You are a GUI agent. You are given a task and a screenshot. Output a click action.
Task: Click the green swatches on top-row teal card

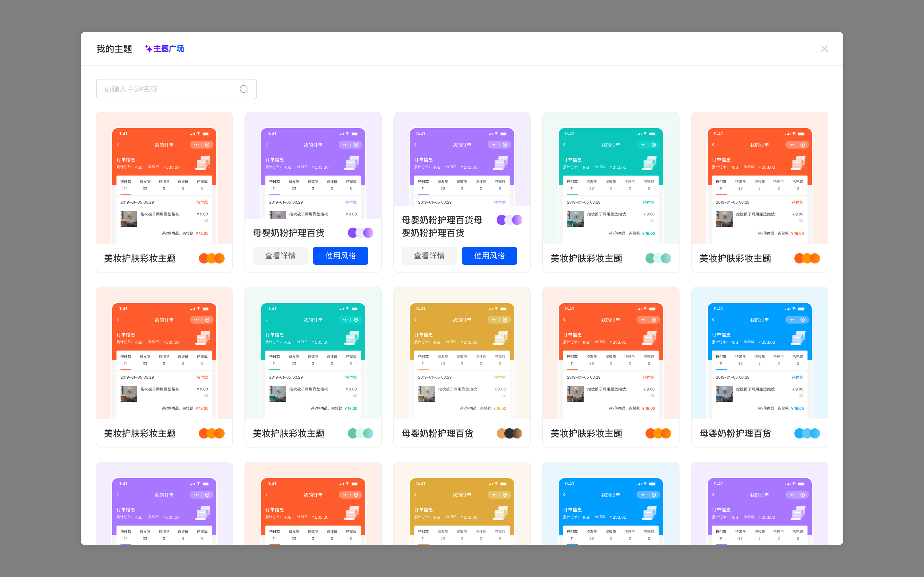[x=658, y=258]
